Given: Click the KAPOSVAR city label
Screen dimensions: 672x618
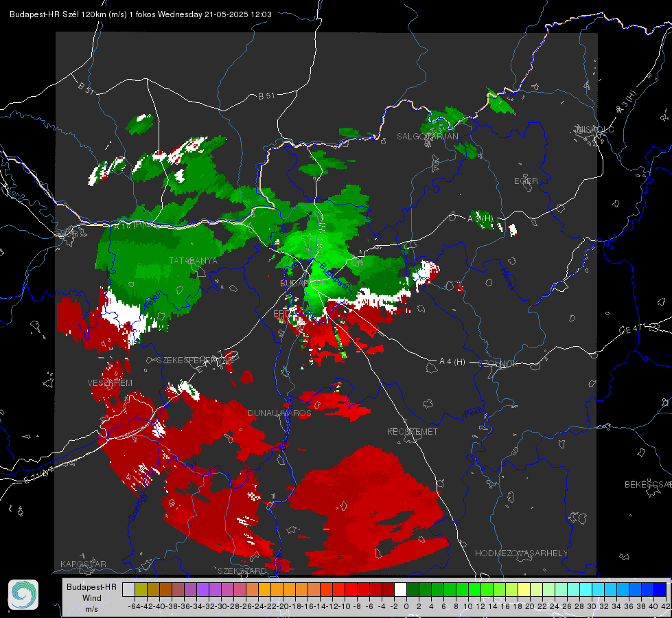Looking at the screenshot, I should (83, 564).
